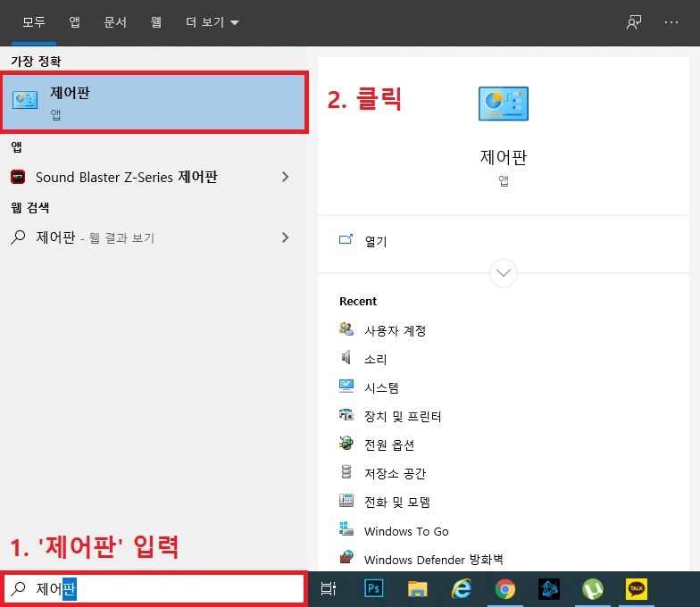Click the 전화 및 모뎀 phone icon
Screen dimensions: 700x607
[346, 500]
